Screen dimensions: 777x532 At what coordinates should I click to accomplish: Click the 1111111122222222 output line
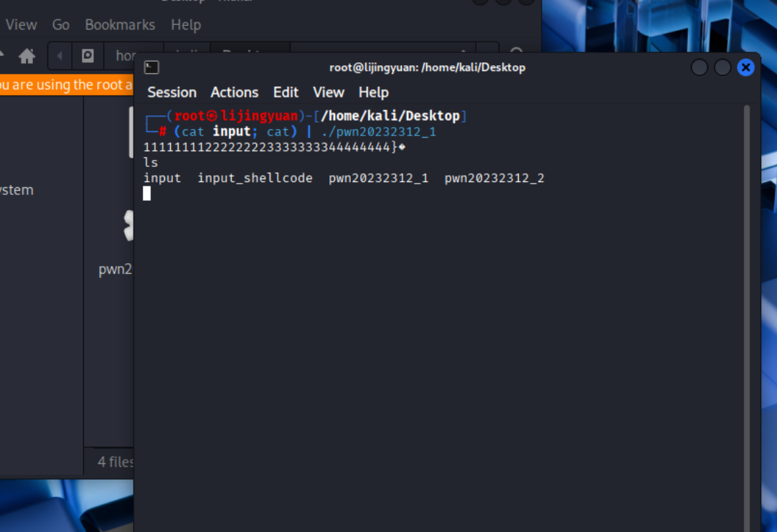(x=274, y=147)
